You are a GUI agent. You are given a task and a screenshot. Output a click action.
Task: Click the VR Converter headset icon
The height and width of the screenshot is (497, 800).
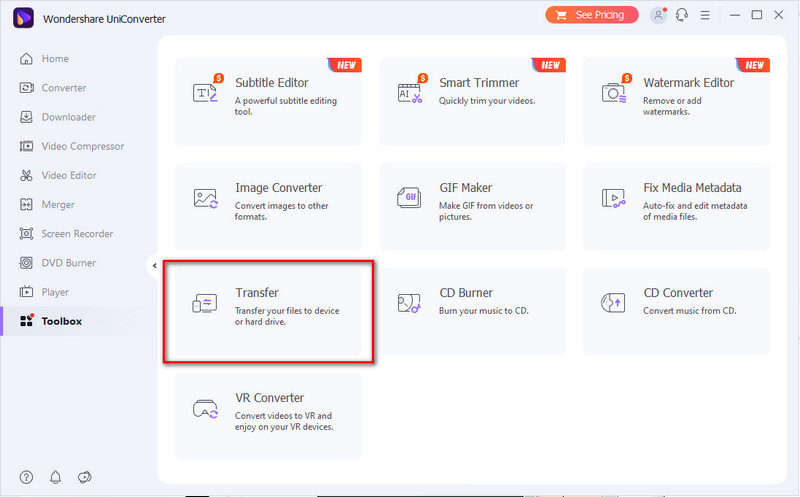tap(206, 409)
